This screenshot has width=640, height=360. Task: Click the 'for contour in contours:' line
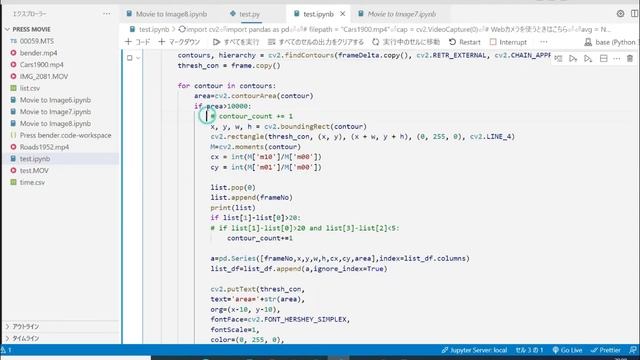pos(227,86)
